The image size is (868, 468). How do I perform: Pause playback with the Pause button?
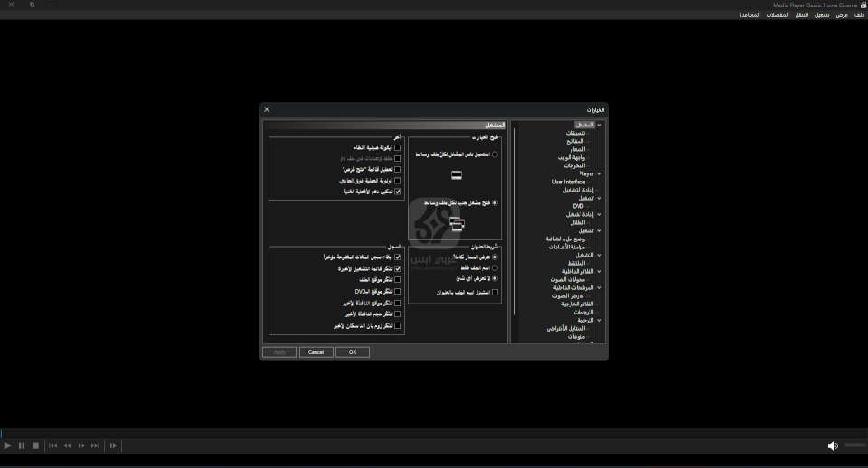(x=22, y=445)
